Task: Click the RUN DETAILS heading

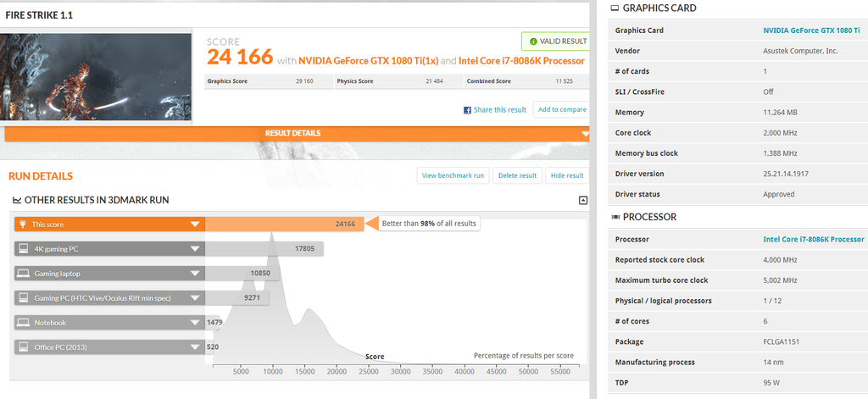Action: point(41,176)
